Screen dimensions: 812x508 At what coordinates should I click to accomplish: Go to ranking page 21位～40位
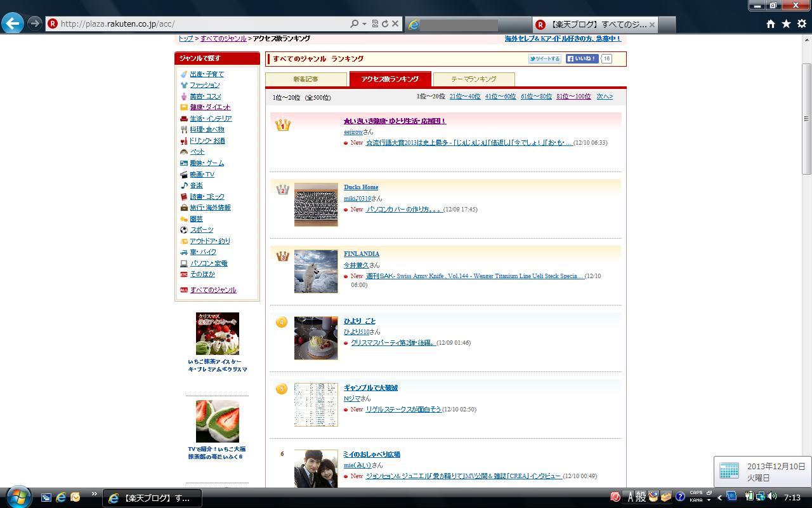[x=464, y=97]
